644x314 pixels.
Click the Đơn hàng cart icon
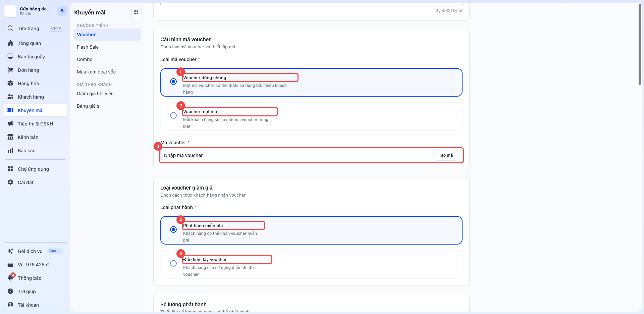pos(10,70)
